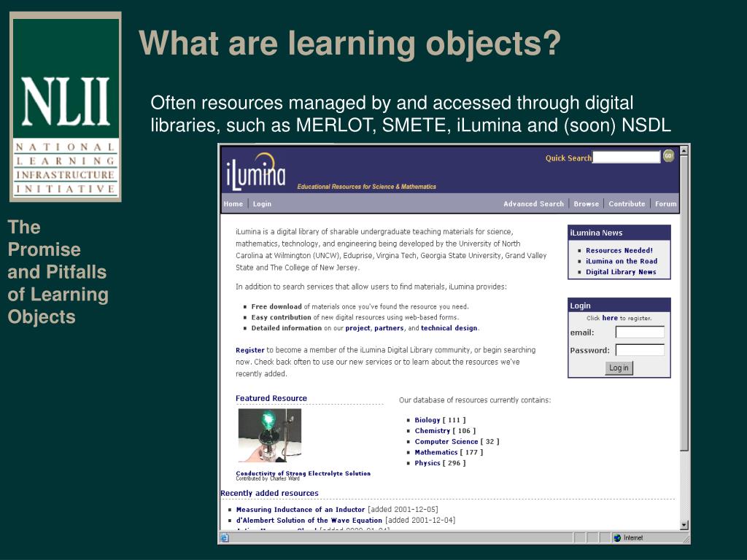Focus the Quick Search input field
The image size is (747, 560).
[x=626, y=157]
